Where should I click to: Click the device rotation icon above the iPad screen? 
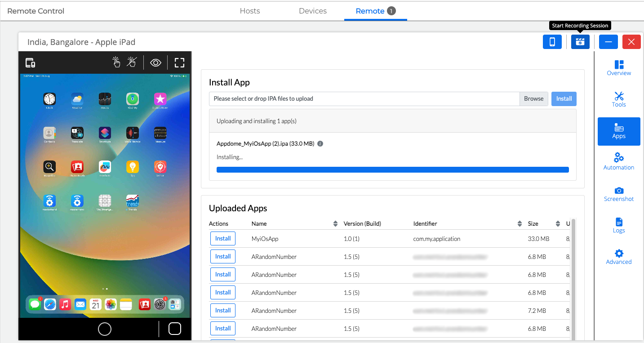tap(30, 62)
